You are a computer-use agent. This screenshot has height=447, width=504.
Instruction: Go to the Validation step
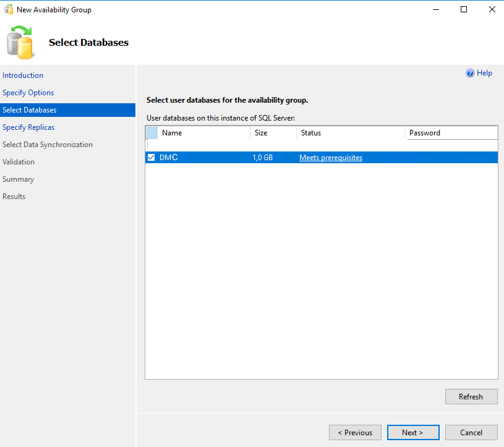[19, 162]
